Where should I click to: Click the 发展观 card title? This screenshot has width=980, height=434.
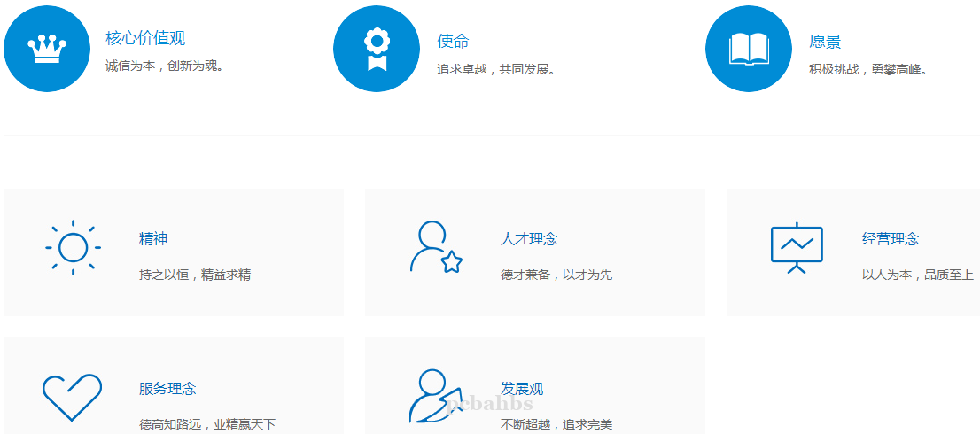pos(522,389)
